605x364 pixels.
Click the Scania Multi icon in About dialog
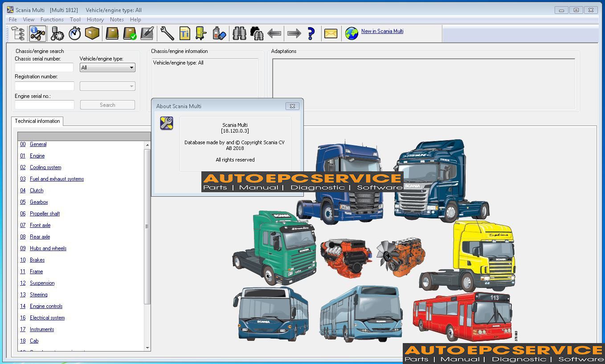click(x=167, y=123)
